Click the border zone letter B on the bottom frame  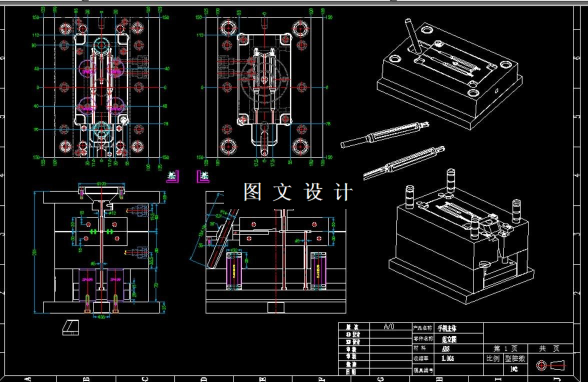tap(85, 379)
